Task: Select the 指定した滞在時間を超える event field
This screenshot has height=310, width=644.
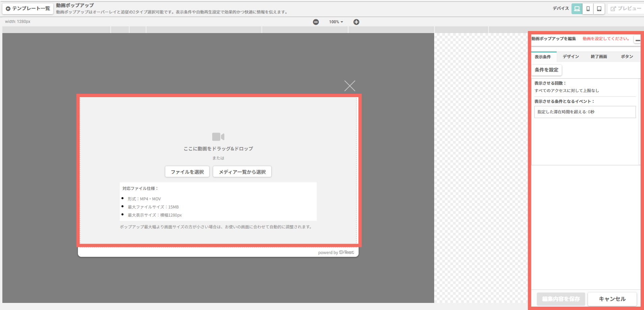Action: click(585, 112)
